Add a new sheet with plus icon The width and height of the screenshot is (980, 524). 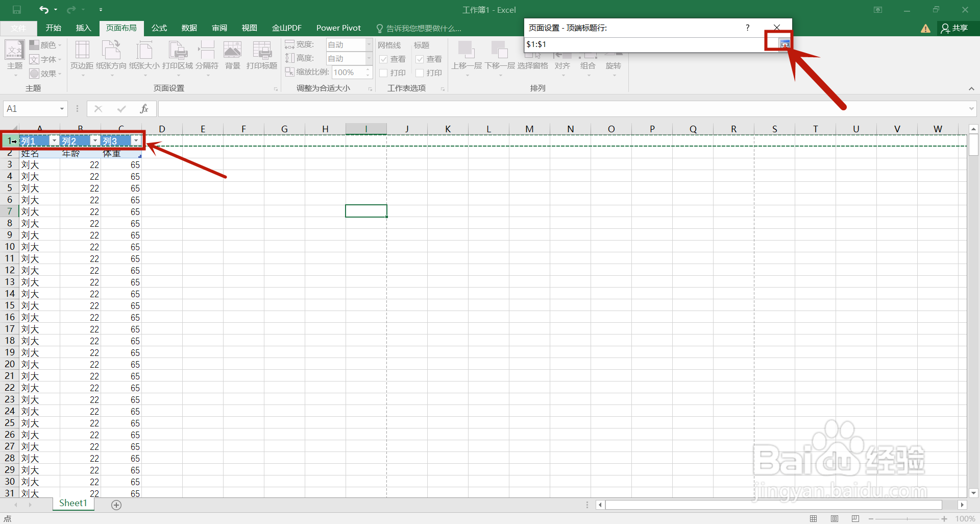[116, 505]
